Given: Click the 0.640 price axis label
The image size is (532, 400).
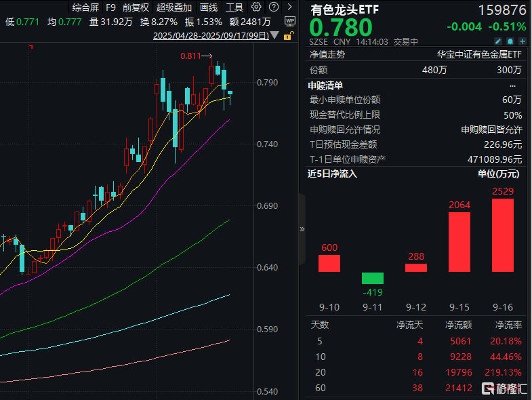Looking at the screenshot, I should (x=268, y=268).
